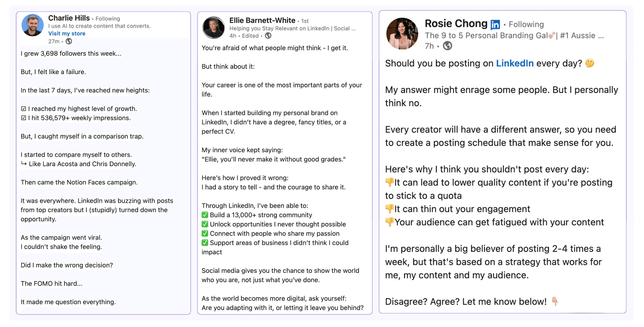Image resolution: width=644 pixels, height=327 pixels.
Task: Click the Charlie Hills name heading
Action: coord(69,18)
